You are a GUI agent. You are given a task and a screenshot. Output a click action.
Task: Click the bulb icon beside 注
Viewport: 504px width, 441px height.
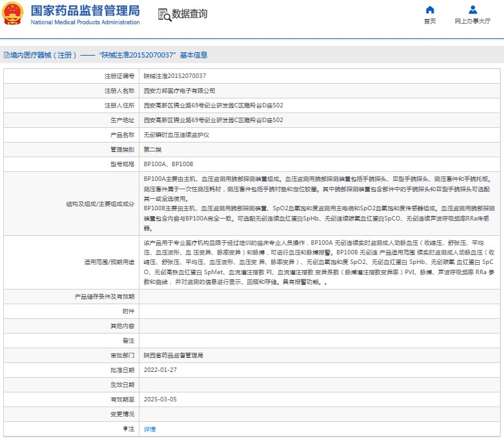[125, 429]
